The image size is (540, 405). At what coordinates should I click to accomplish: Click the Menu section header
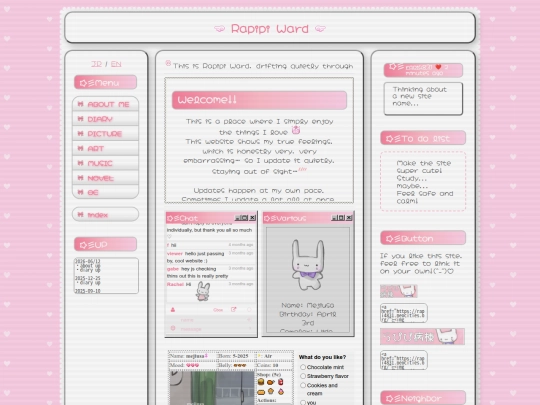[105, 82]
